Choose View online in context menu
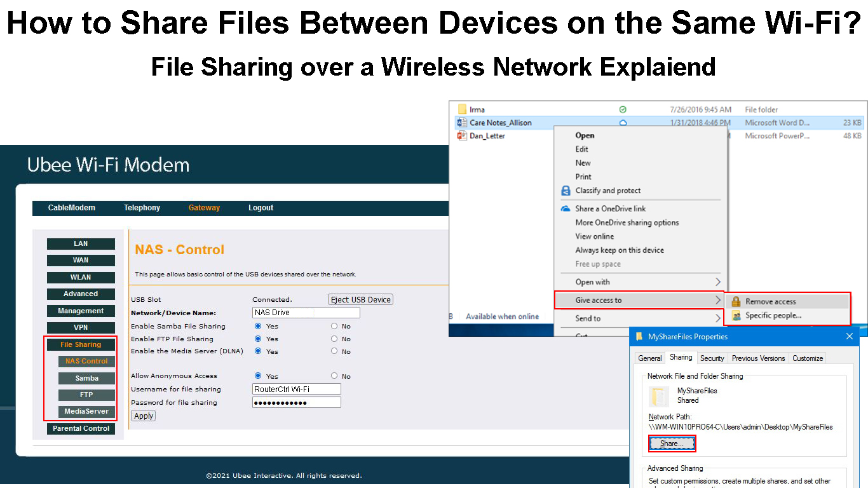This screenshot has height=488, width=868. (595, 236)
